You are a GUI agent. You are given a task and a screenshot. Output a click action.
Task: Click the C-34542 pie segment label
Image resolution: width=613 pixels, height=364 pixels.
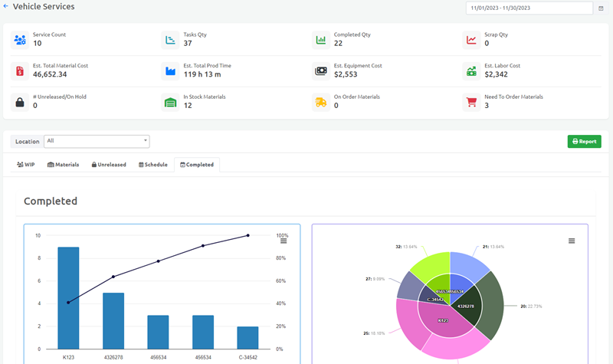435,300
